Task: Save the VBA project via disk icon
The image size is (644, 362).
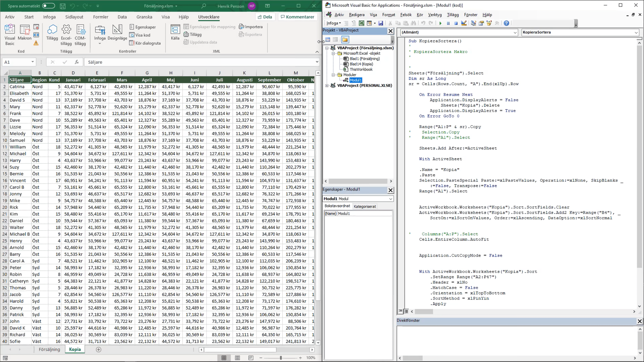Action: point(380,23)
